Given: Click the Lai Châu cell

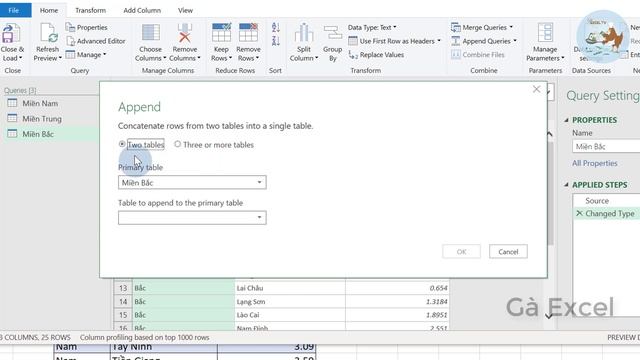Looking at the screenshot, I should click(290, 288).
